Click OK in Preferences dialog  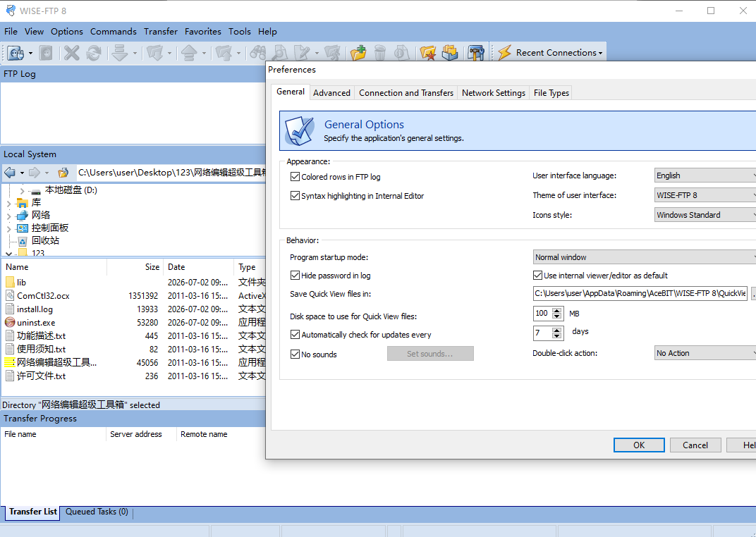click(x=639, y=445)
